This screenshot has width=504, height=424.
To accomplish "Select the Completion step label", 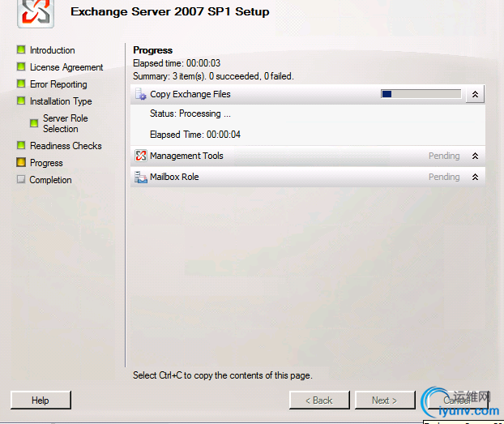I will [50, 180].
